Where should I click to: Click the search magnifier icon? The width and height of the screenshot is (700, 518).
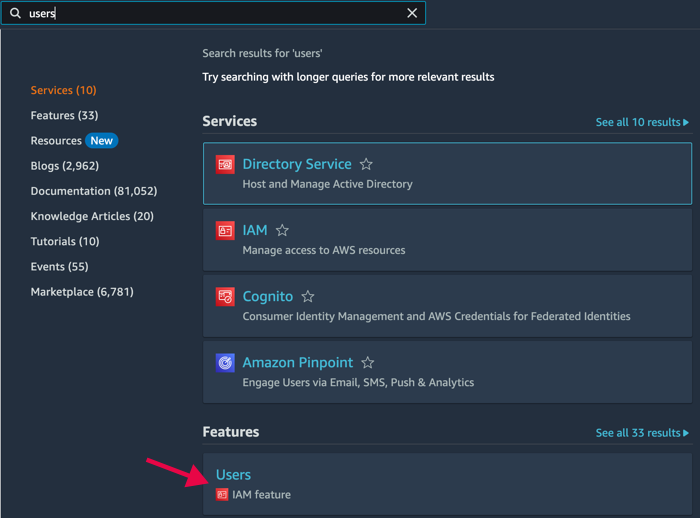click(x=15, y=13)
